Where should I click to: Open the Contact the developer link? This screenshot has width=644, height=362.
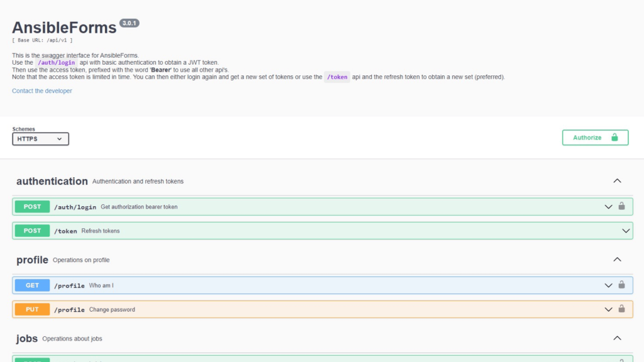42,90
